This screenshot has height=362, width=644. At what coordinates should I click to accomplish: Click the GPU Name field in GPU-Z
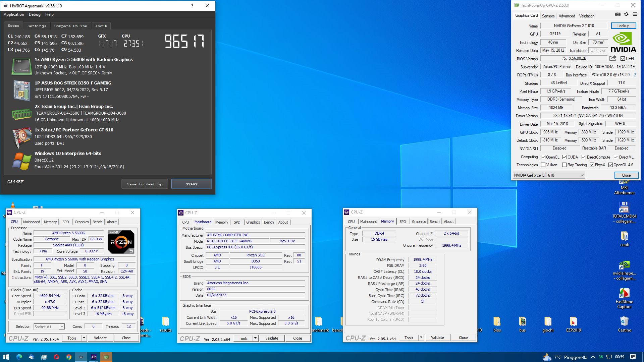(574, 26)
